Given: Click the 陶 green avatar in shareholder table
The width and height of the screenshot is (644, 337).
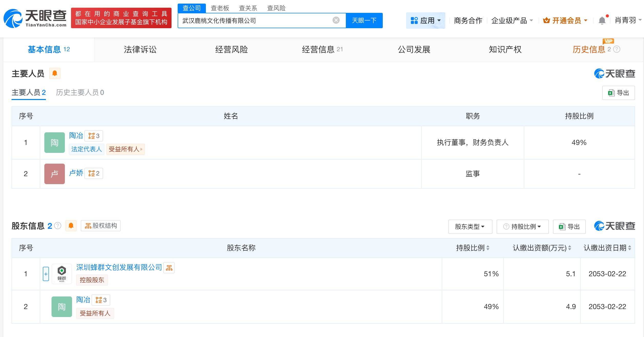Looking at the screenshot, I should 62,307.
